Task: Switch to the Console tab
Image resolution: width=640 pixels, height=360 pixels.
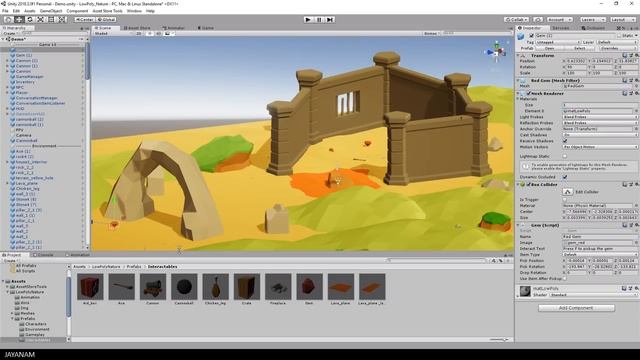Action: 43,255
